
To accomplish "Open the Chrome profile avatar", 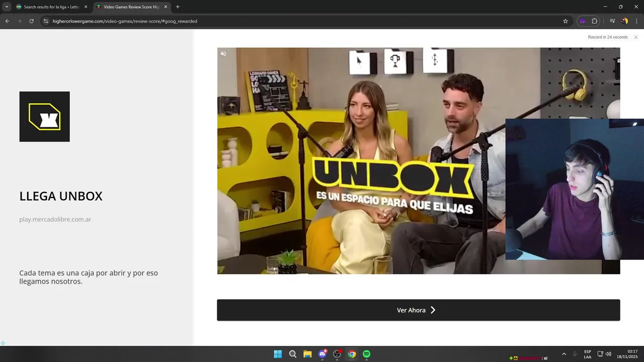I will [x=624, y=21].
